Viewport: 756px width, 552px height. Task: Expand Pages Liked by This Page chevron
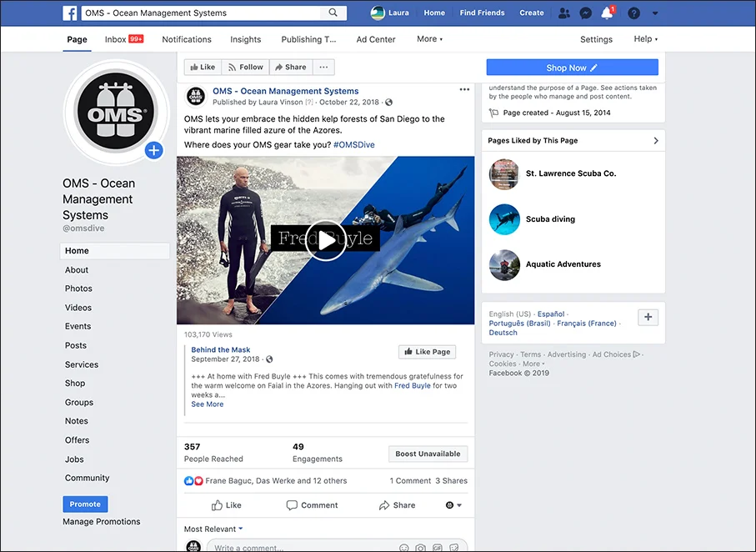pyautogui.click(x=656, y=140)
